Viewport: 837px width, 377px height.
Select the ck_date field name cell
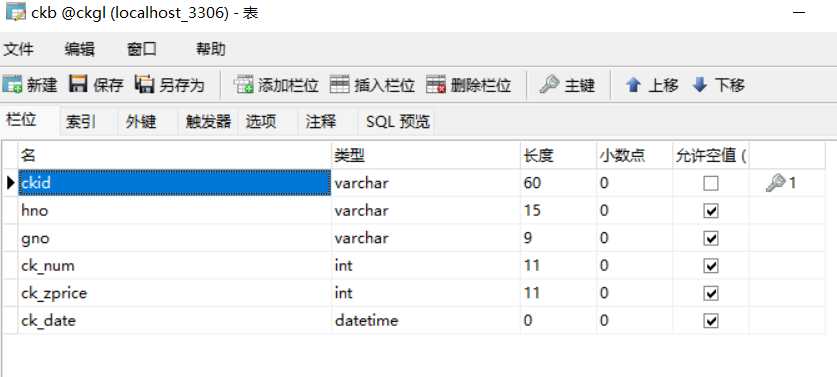click(x=175, y=320)
